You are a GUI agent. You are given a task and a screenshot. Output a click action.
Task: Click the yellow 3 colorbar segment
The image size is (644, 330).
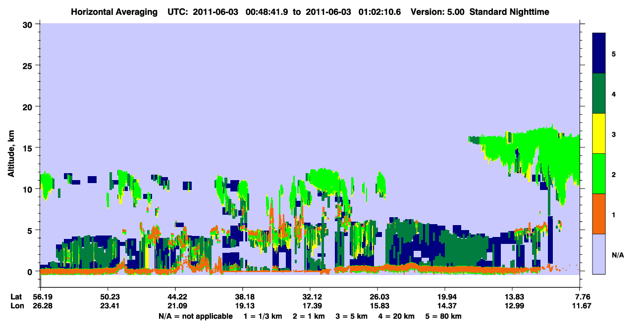pos(599,133)
